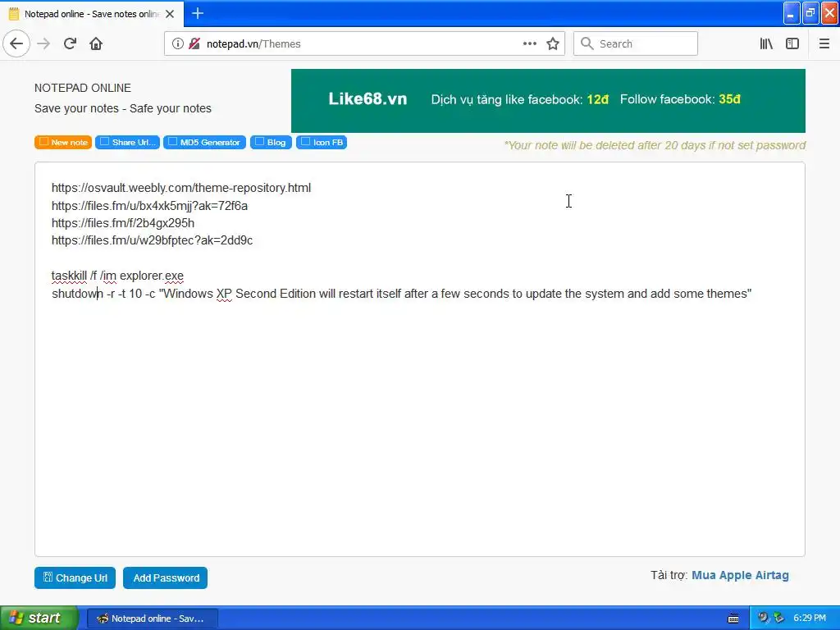Go to the Blog page
Image resolution: width=840 pixels, height=630 pixels.
point(271,142)
